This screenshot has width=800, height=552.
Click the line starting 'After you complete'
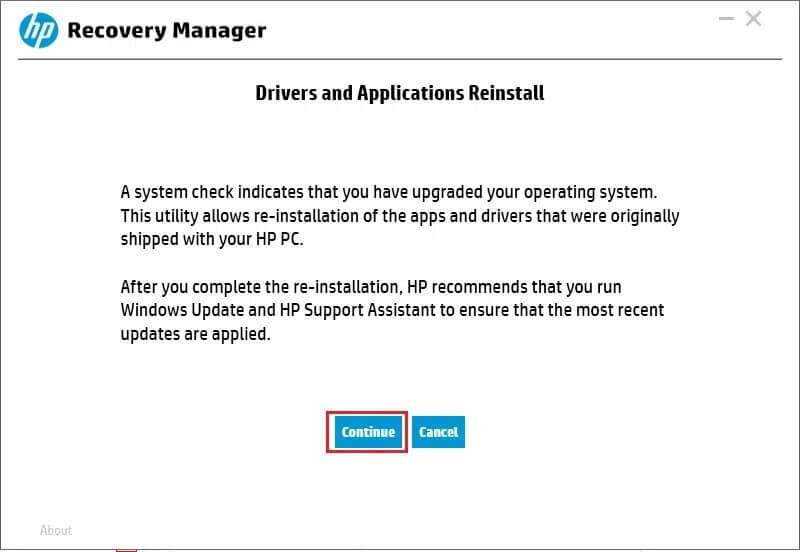pyautogui.click(x=371, y=287)
